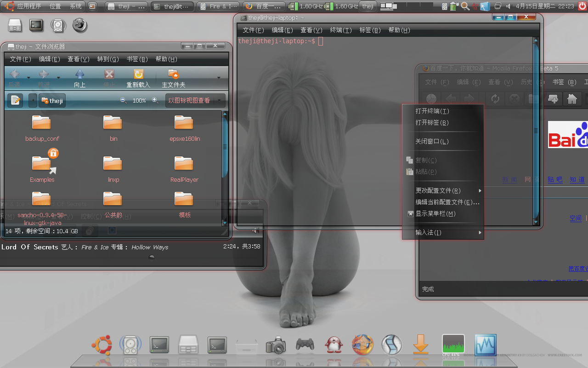The height and width of the screenshot is (368, 588).
Task: Click the desktop speaker launcher icon
Action: pyautogui.click(x=58, y=25)
